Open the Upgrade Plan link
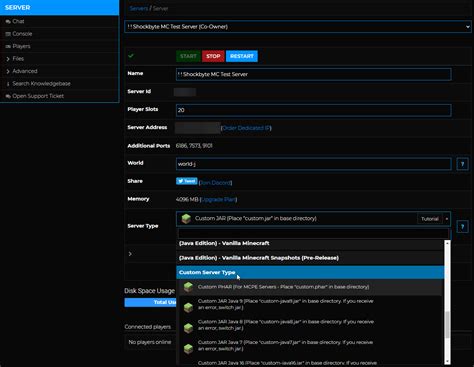The image size is (474, 367). click(x=218, y=200)
